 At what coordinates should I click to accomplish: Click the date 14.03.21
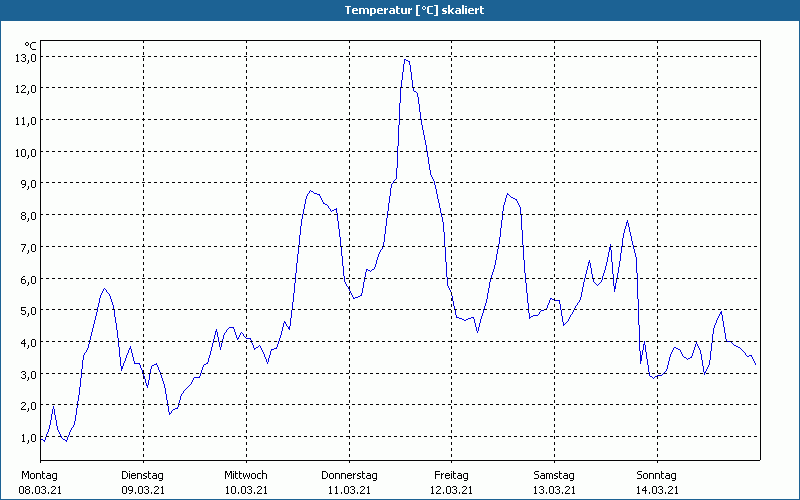point(657,491)
